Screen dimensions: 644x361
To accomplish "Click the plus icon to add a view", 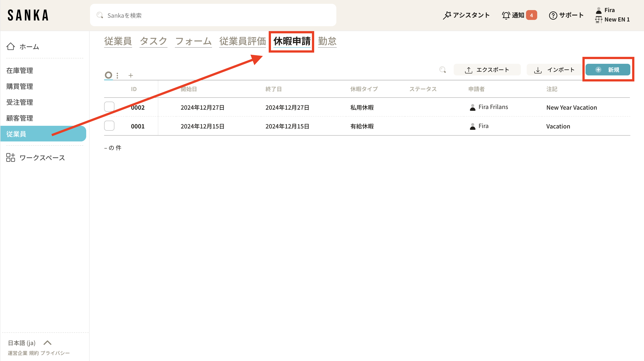I will (131, 75).
